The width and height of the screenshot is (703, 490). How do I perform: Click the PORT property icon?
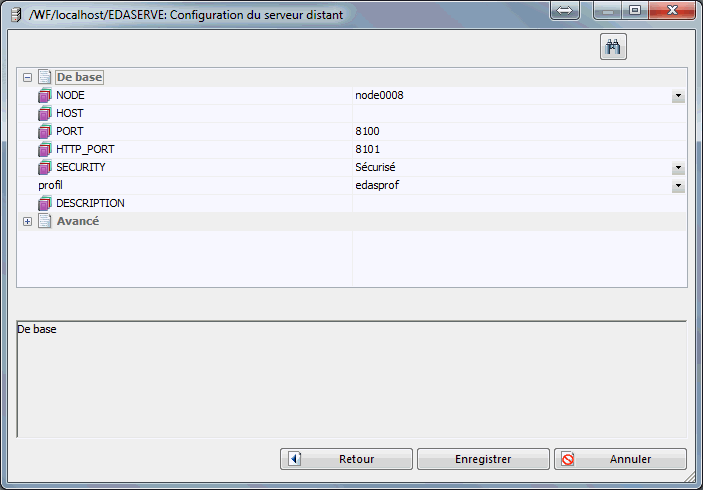44,131
